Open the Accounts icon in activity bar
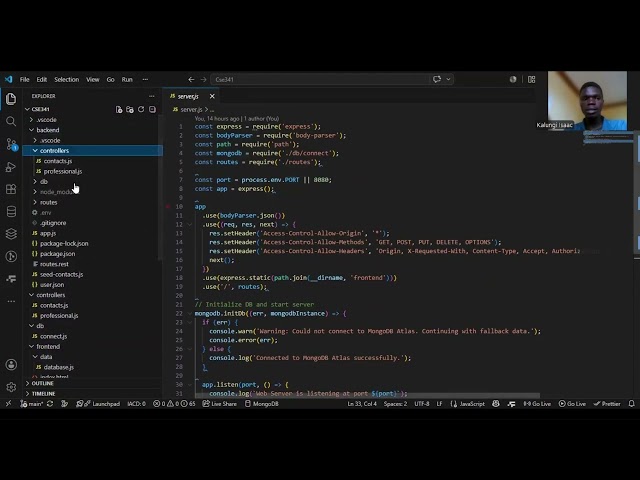The width and height of the screenshot is (640, 480). (x=11, y=364)
